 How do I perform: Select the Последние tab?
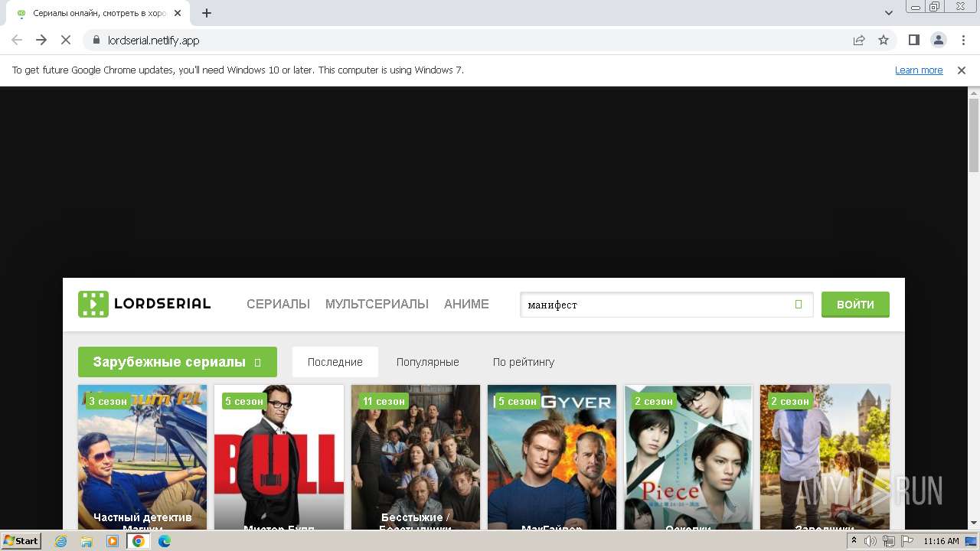(335, 362)
